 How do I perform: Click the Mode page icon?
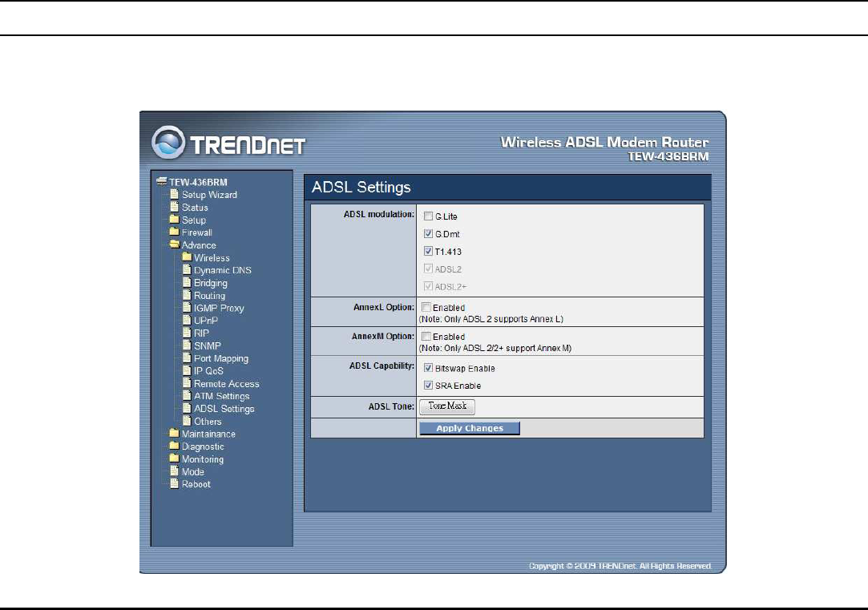click(x=175, y=471)
